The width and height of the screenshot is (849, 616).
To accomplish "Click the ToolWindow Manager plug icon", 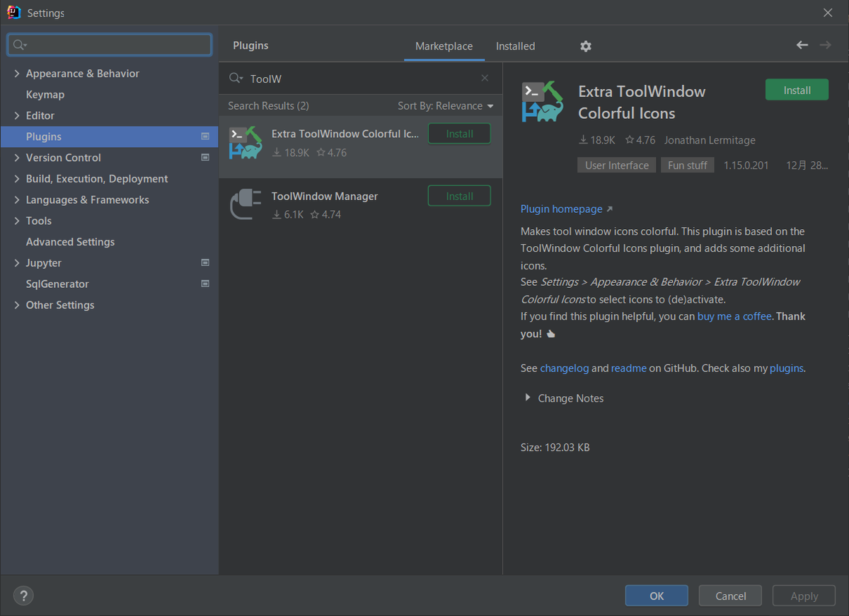I will click(246, 204).
